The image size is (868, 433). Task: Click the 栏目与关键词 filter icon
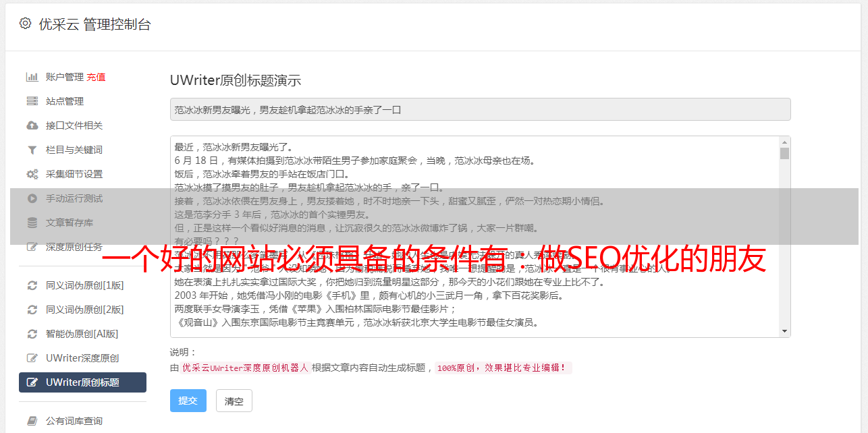(32, 150)
